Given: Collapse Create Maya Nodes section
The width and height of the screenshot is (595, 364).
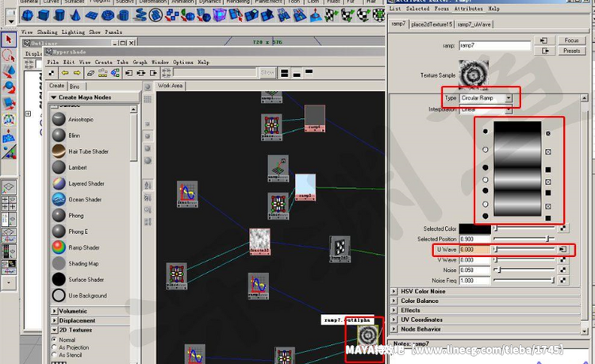Looking at the screenshot, I should point(53,98).
